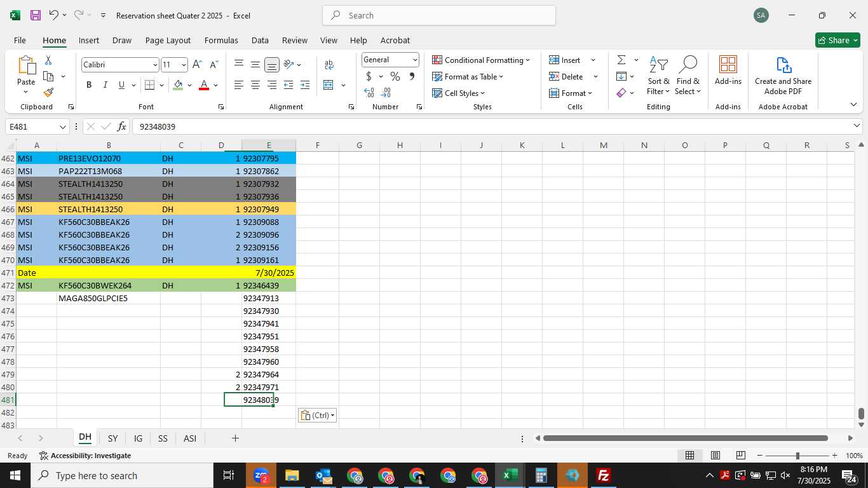Apply the red Font Color
868x488 pixels.
[x=204, y=85]
